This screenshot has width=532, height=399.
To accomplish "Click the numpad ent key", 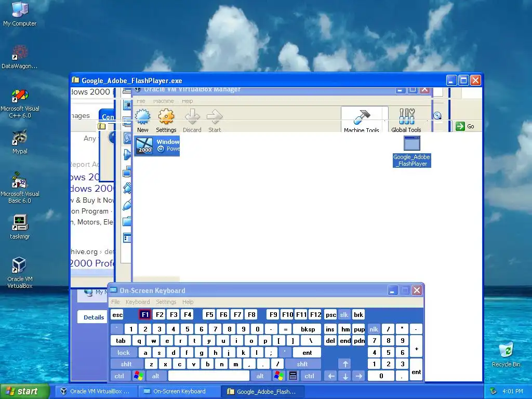I will click(x=416, y=370).
